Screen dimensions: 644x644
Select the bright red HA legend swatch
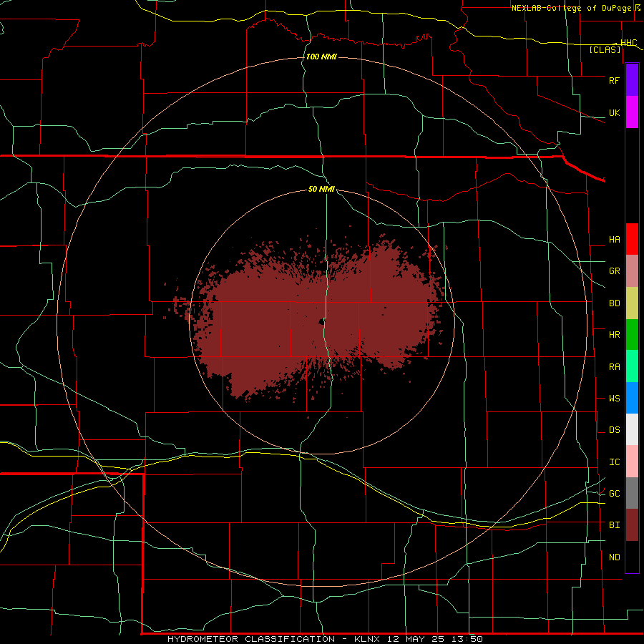coord(632,239)
